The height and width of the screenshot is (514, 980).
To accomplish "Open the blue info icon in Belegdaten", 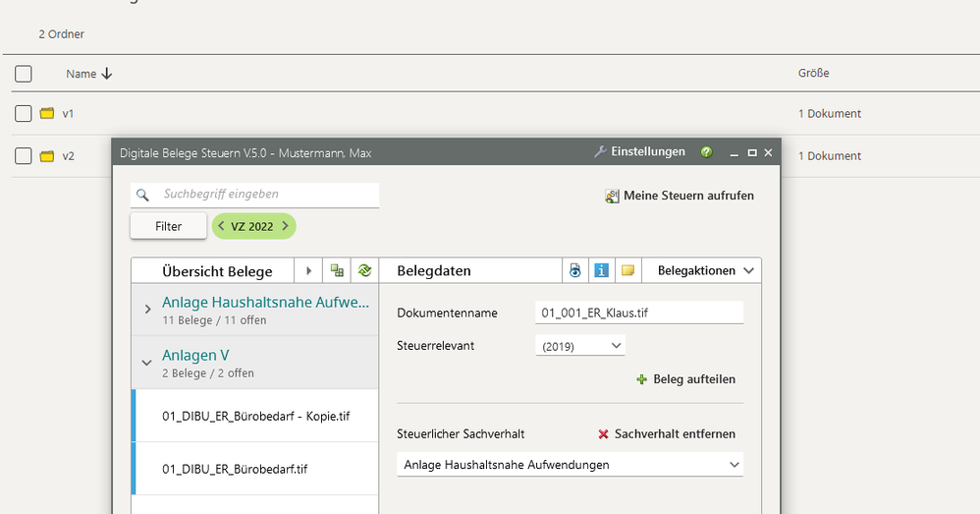I will tap(602, 270).
